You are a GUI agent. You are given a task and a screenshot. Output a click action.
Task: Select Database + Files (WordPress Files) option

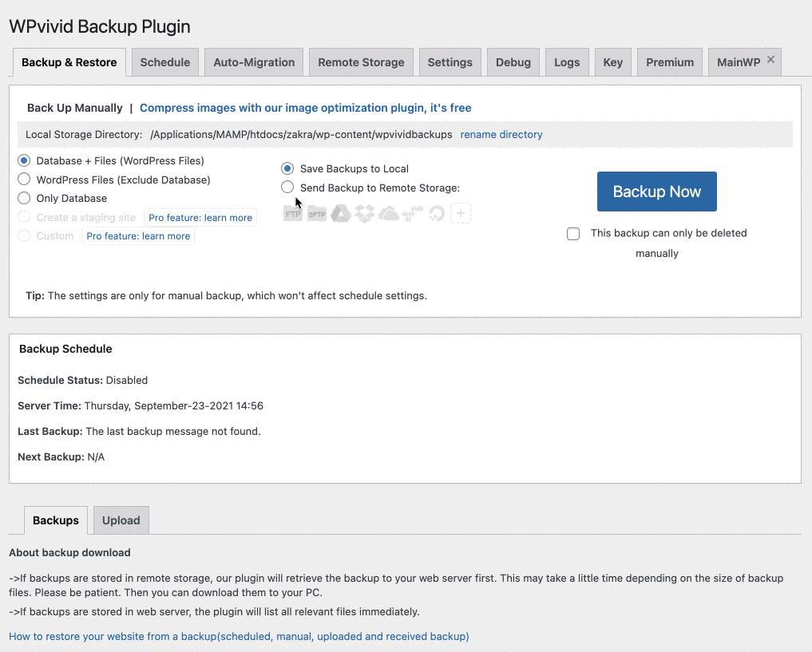(24, 160)
